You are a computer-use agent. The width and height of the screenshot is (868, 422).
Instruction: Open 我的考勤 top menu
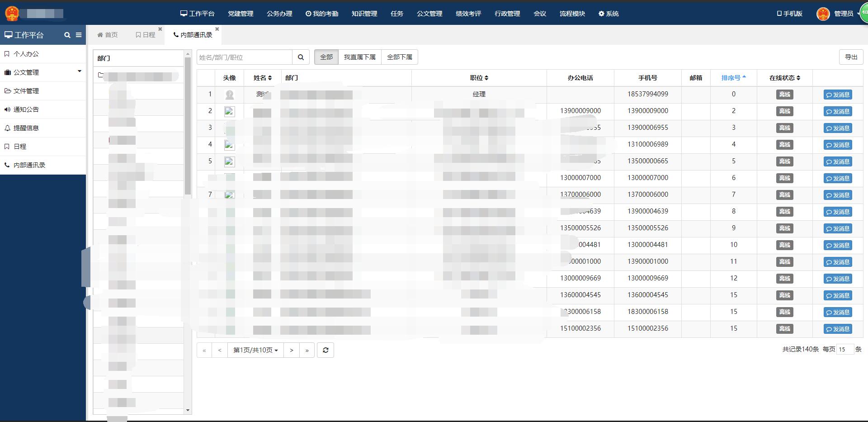322,14
